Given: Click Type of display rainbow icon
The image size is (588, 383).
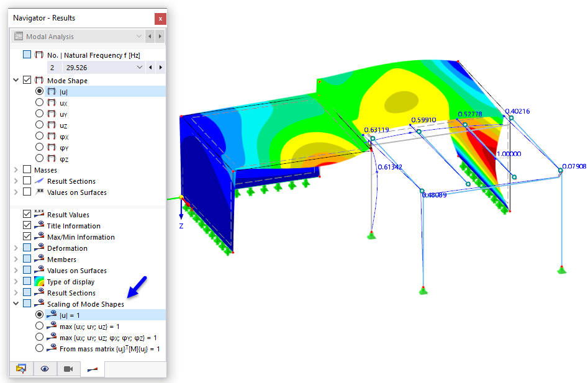Looking at the screenshot, I should (39, 281).
